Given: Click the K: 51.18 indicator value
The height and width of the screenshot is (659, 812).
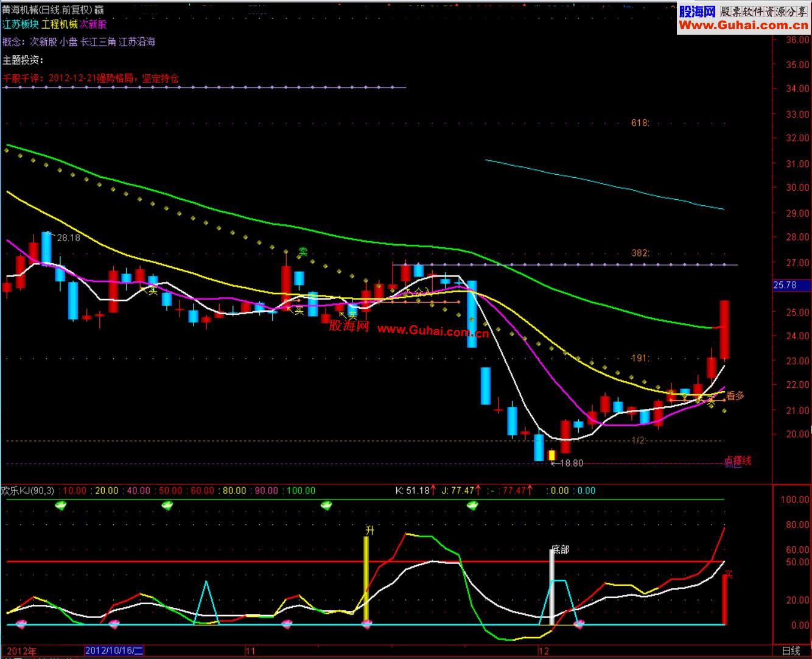Looking at the screenshot, I should click(x=413, y=490).
